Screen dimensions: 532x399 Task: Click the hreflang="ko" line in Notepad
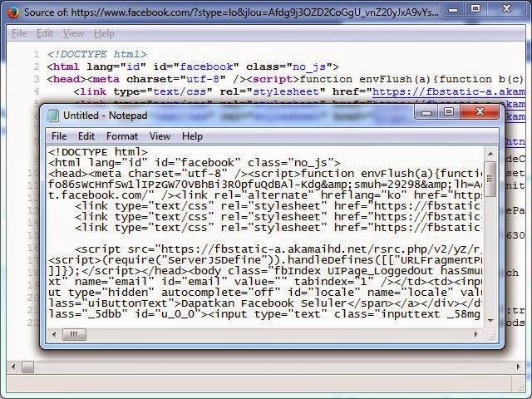coord(264,195)
